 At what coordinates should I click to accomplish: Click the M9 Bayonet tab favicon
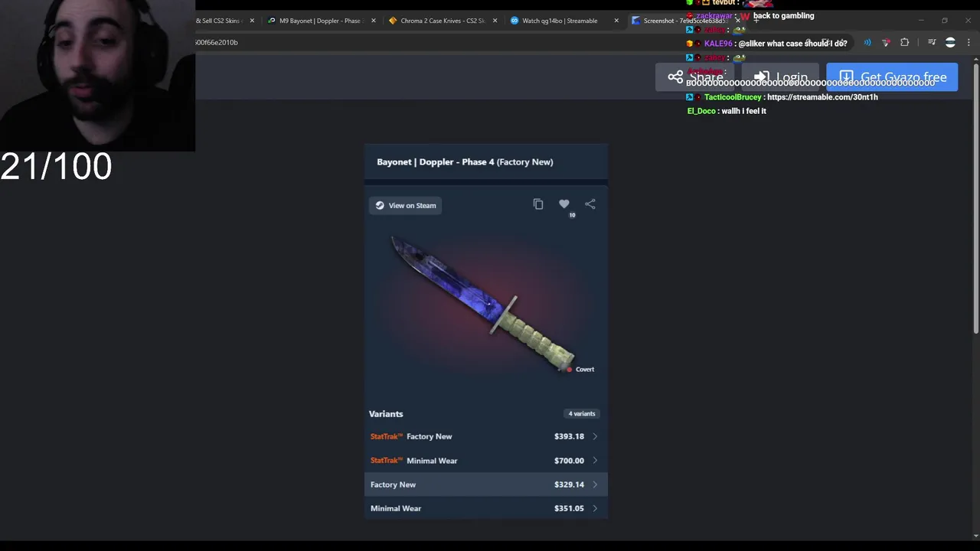(272, 21)
